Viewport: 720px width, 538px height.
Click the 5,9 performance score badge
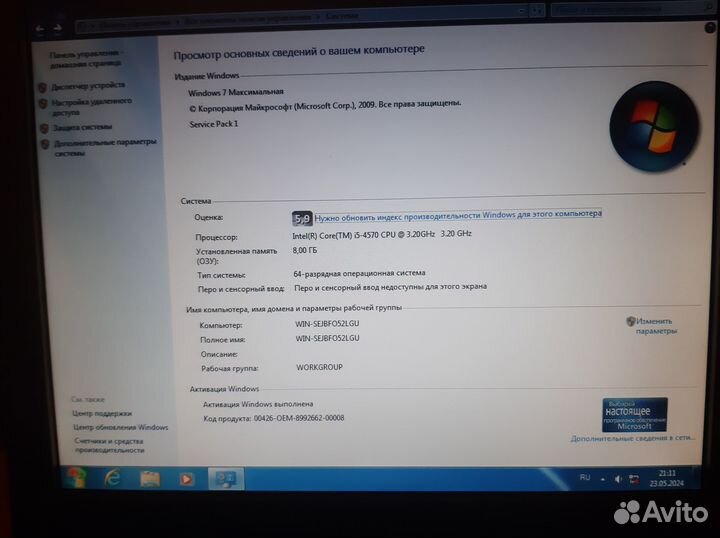[x=302, y=219]
